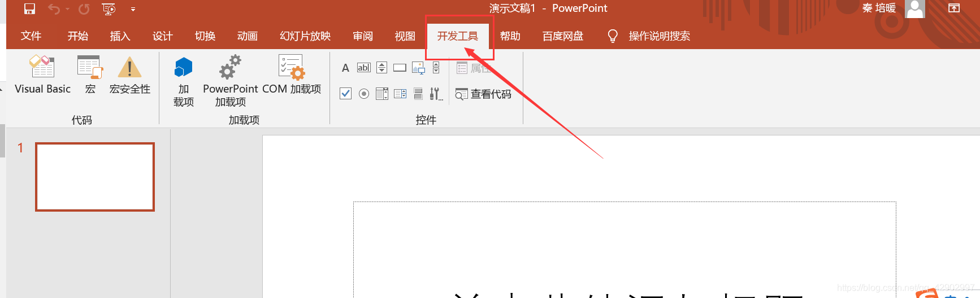Screen dimensions: 980x298
Task: Start slideshow from beginning icon
Action: coord(109,9)
